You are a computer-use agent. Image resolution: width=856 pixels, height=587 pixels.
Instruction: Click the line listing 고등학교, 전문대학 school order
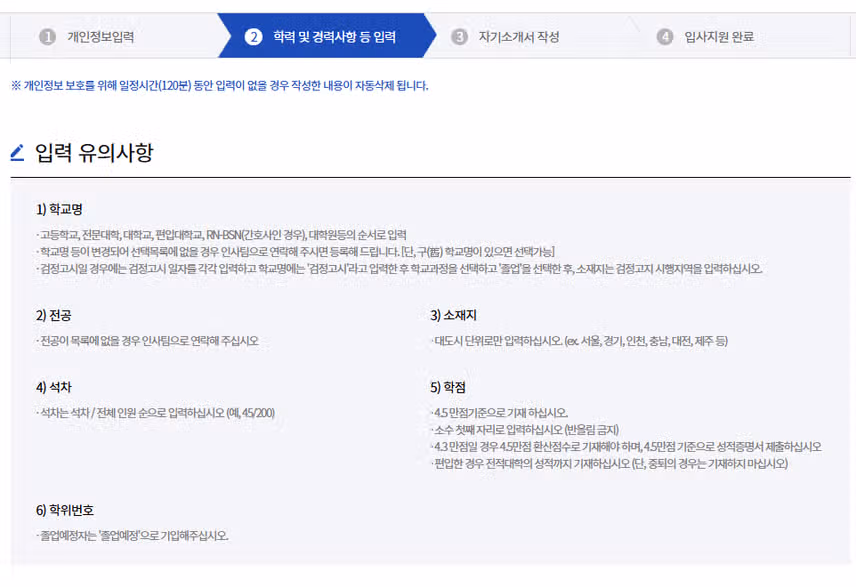pos(222,235)
